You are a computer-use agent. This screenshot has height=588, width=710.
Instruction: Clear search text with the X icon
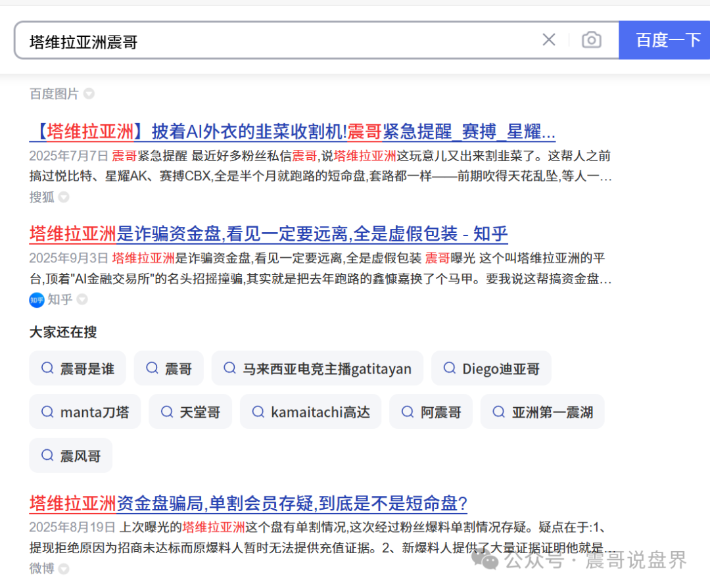coord(548,40)
